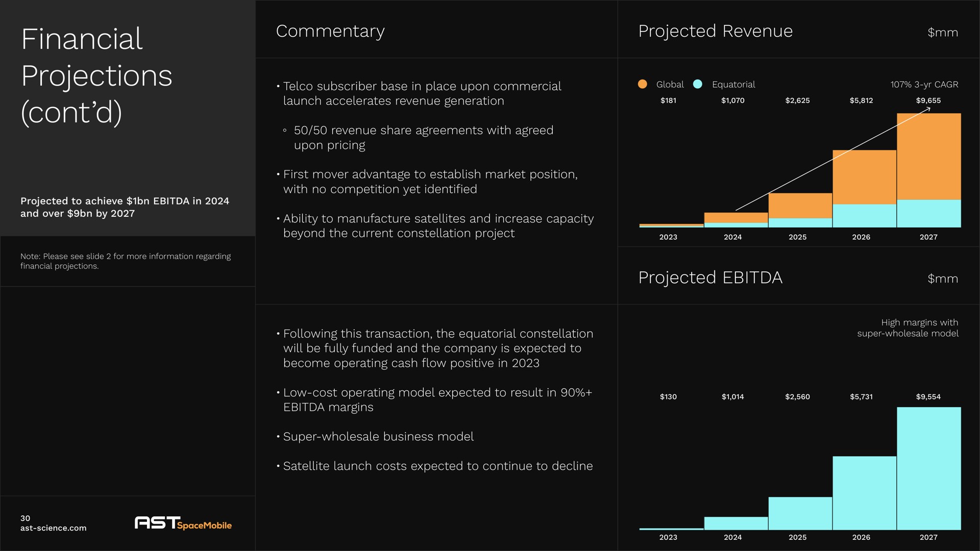Screen dimensions: 980x551
Task: Click the 107% 3-yr CAGR label
Action: [x=924, y=84]
